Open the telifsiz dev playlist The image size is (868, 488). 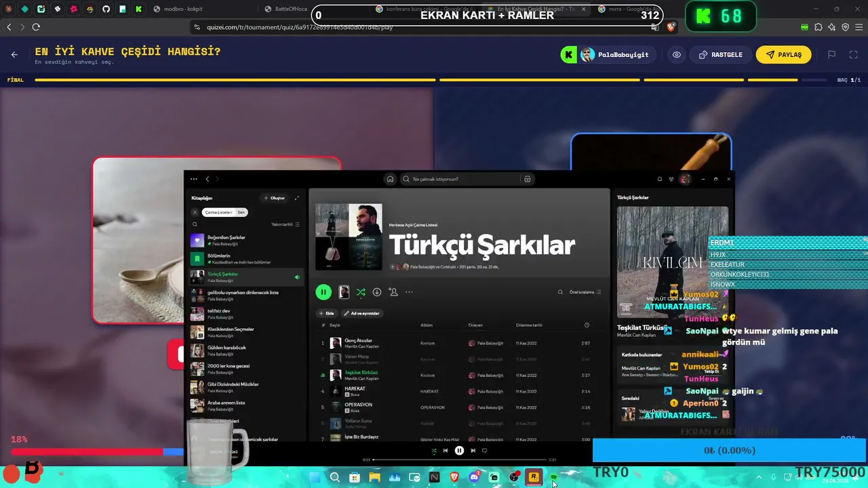click(246, 314)
